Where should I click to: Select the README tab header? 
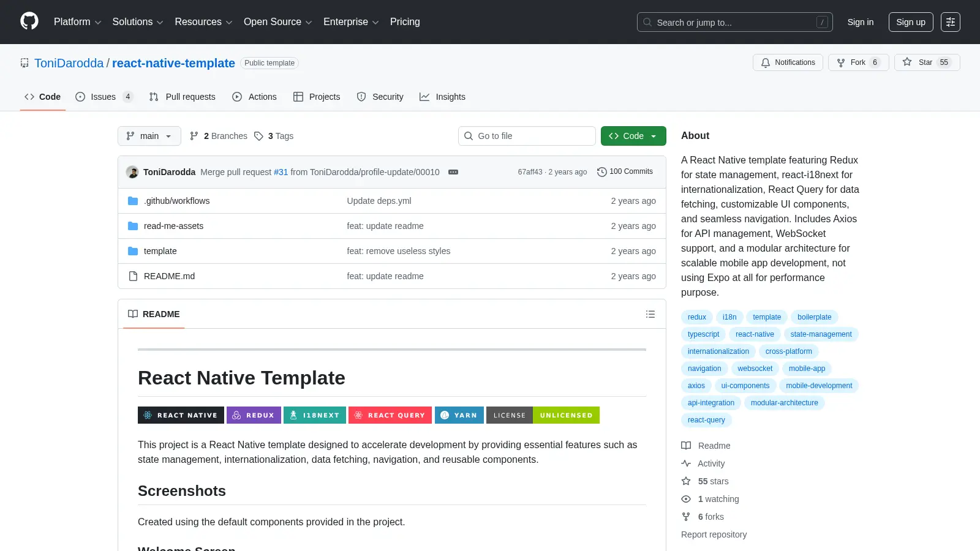click(154, 314)
